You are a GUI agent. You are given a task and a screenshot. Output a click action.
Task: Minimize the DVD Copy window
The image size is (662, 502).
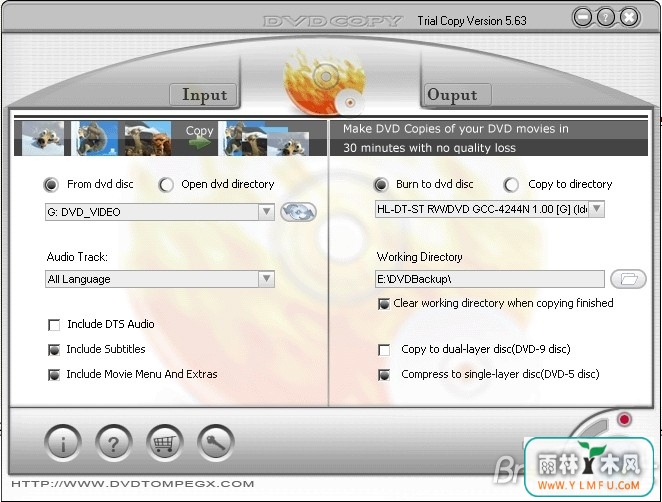point(582,17)
